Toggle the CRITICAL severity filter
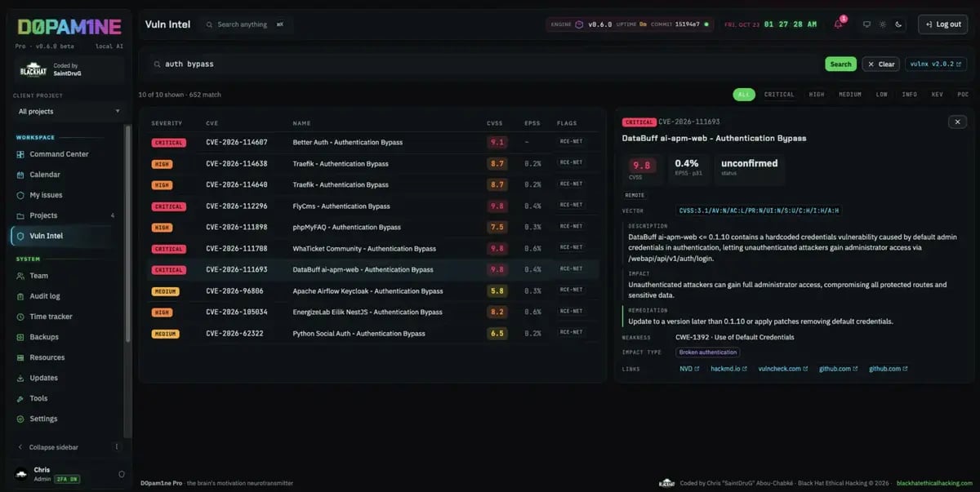Image resolution: width=980 pixels, height=492 pixels. coord(779,95)
